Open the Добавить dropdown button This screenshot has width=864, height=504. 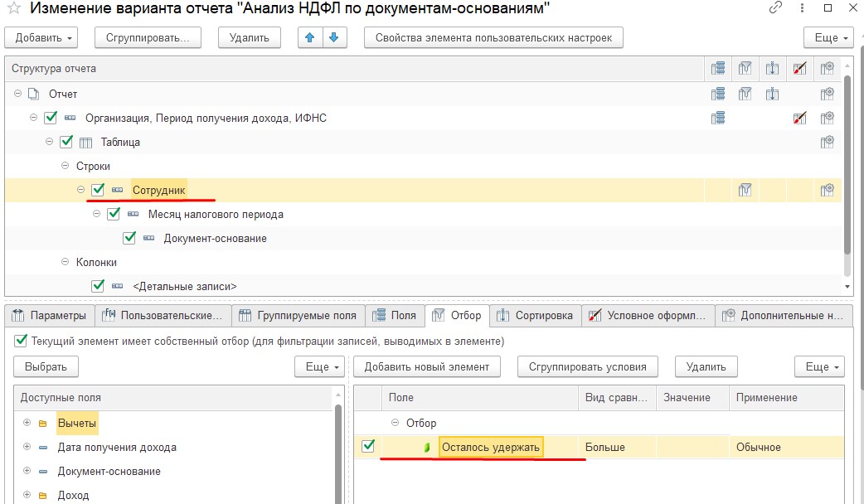coord(41,37)
